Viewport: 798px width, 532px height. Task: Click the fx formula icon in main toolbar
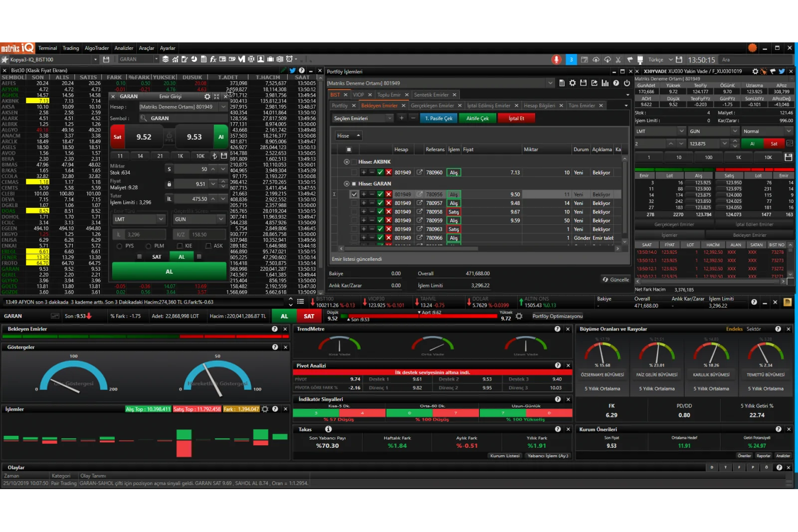coord(213,59)
